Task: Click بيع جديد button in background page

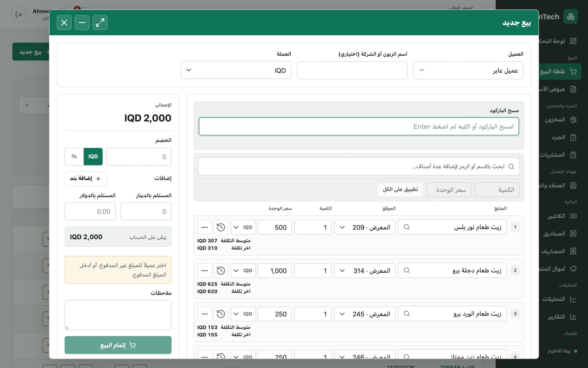Action: pos(31,52)
